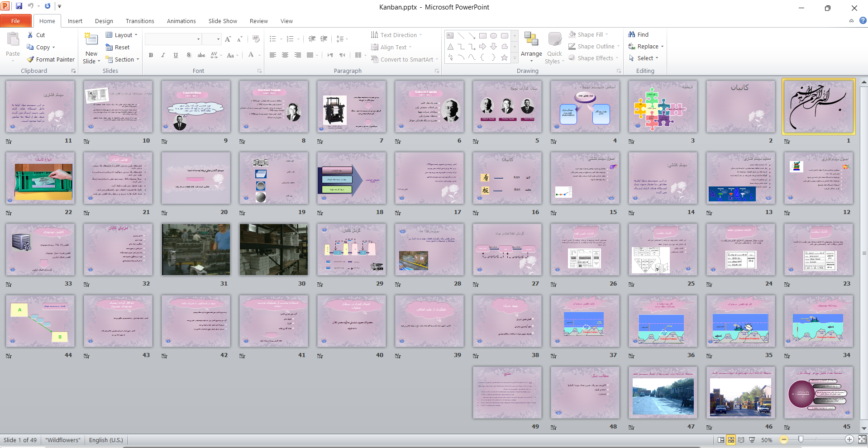This screenshot has height=448, width=868.
Task: Toggle text Shadow
Action: [189, 55]
